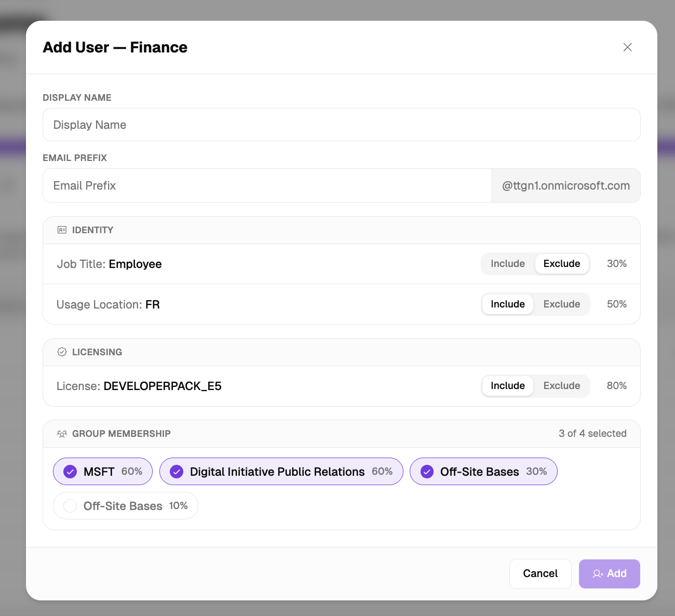
Task: Click the @ttgn1.onmicrosoft.com domain suffix
Action: coord(566,185)
